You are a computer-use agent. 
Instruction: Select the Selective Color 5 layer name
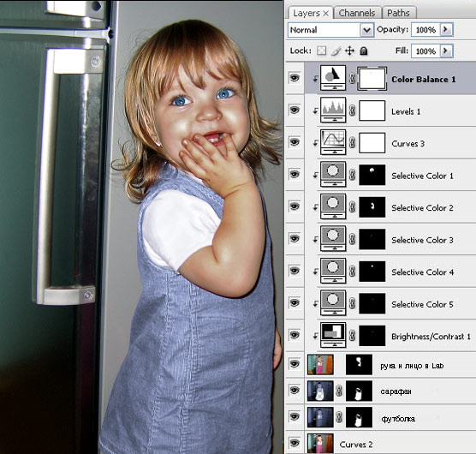click(422, 304)
